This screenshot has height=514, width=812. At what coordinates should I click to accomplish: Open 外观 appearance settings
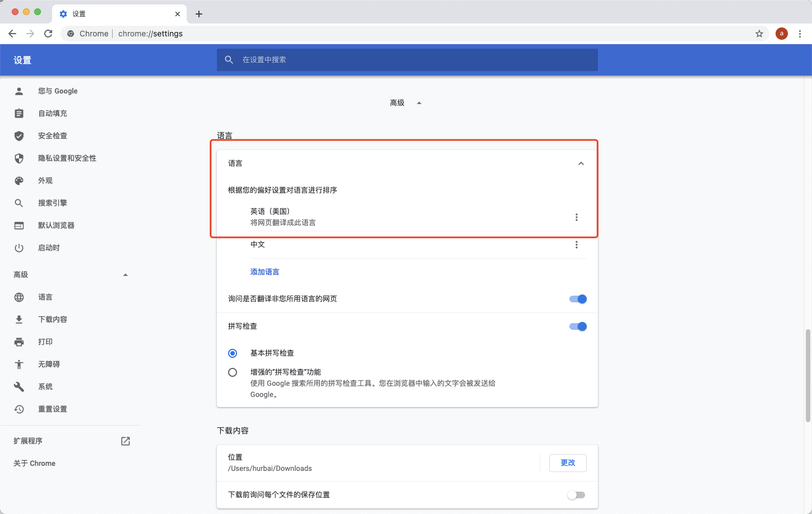45,180
